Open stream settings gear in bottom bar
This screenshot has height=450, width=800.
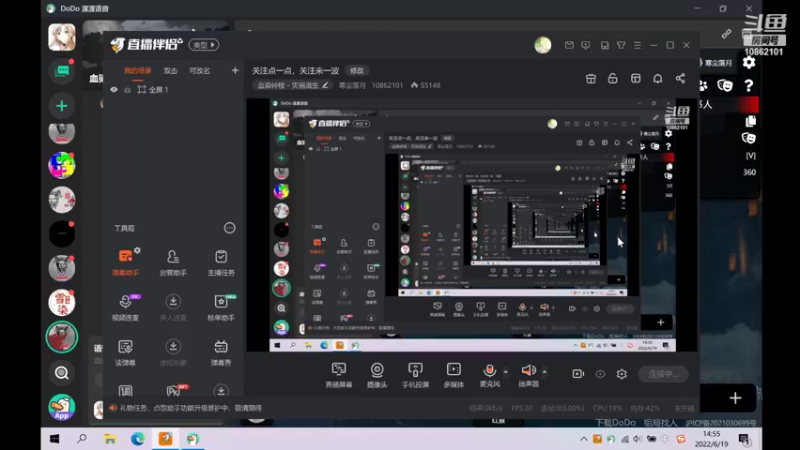621,374
